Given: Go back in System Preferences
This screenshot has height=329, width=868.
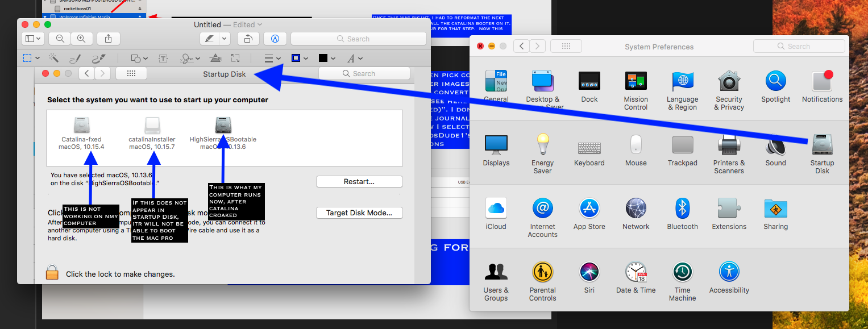Looking at the screenshot, I should [522, 47].
